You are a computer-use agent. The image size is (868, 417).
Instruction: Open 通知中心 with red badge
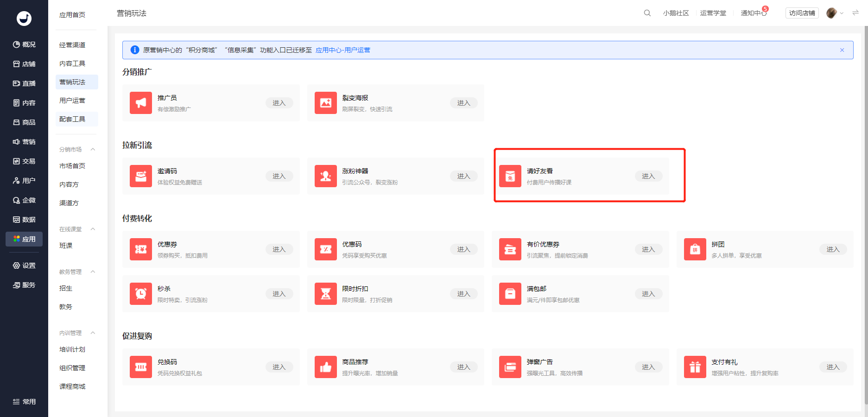pyautogui.click(x=754, y=13)
